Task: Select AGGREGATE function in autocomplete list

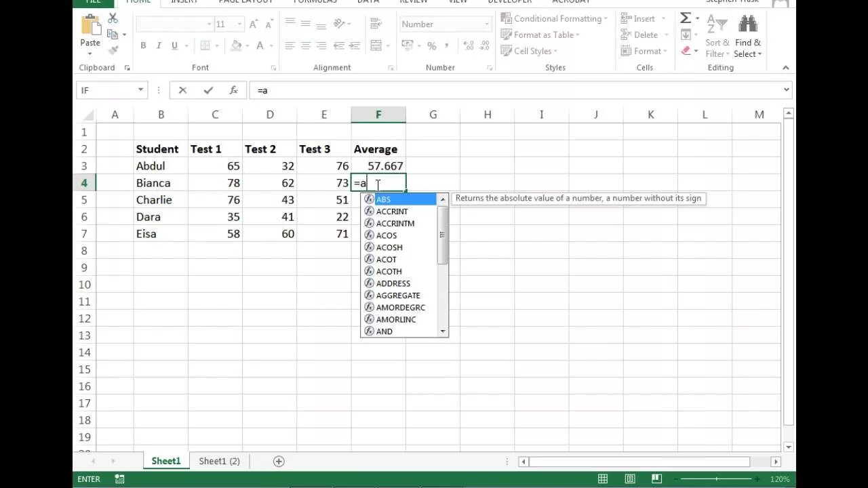Action: (399, 296)
